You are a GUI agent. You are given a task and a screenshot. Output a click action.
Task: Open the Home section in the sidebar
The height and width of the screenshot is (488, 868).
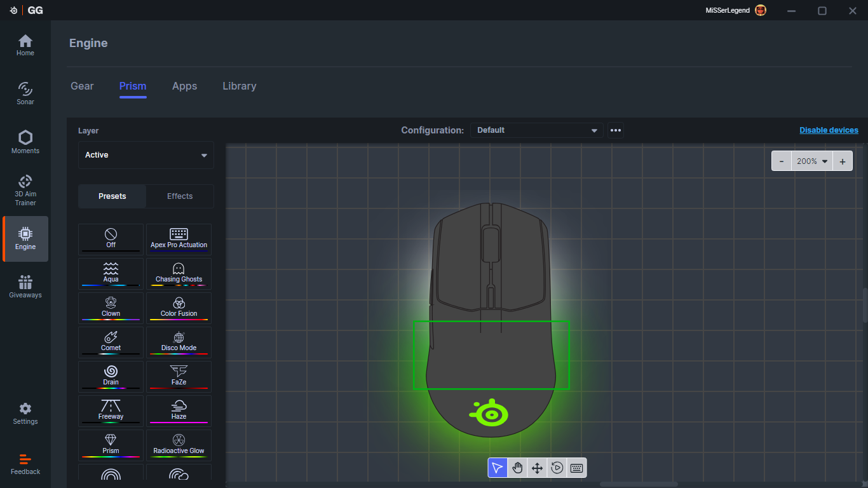[x=25, y=46]
